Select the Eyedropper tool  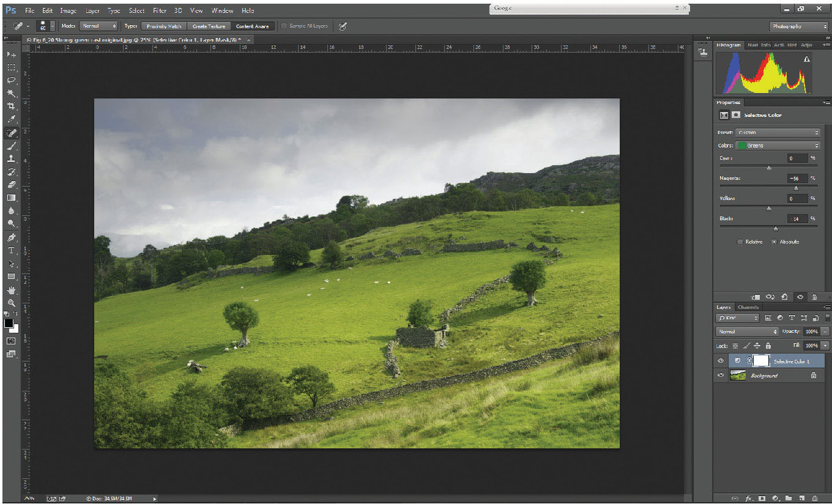(11, 119)
